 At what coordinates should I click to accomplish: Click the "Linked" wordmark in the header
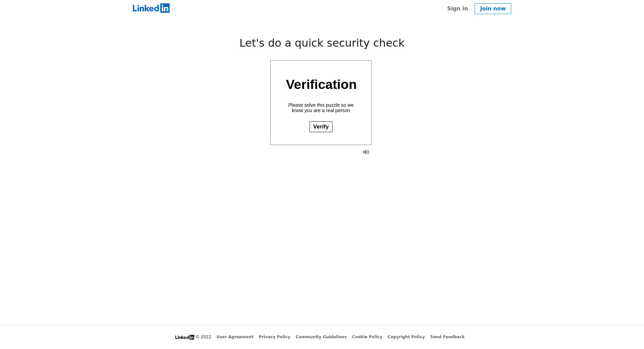(x=146, y=8)
